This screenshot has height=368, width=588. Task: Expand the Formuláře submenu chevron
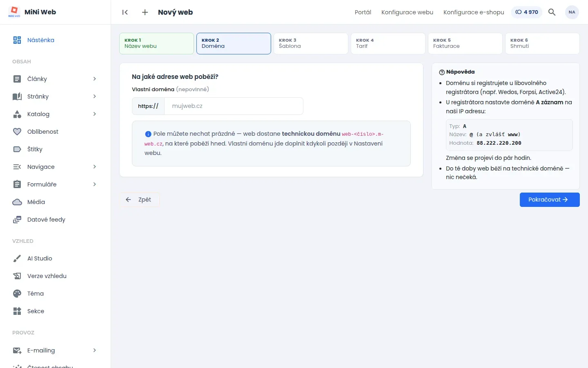click(x=94, y=184)
